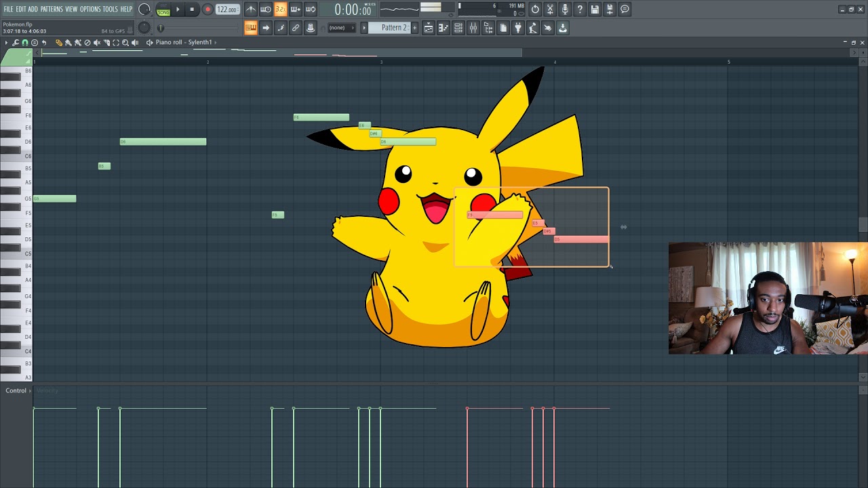Add a new pattern with plus button
The height and width of the screenshot is (488, 868).
click(x=414, y=28)
